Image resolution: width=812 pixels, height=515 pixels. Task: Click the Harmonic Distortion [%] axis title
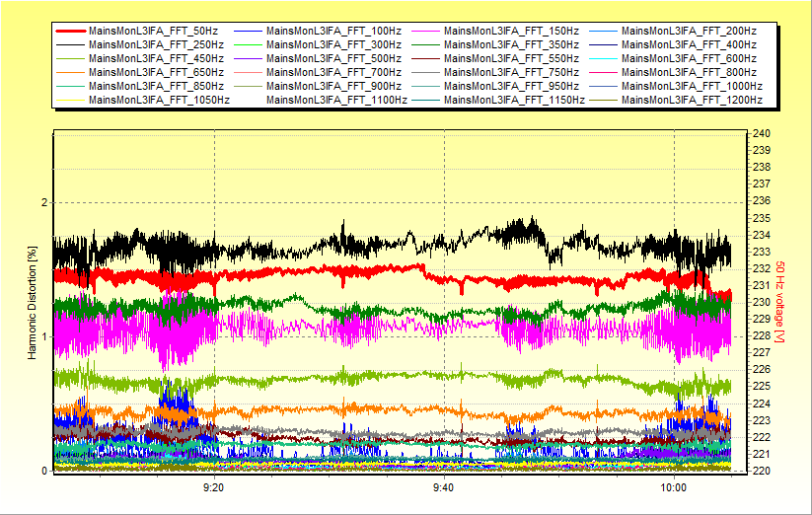pyautogui.click(x=33, y=302)
